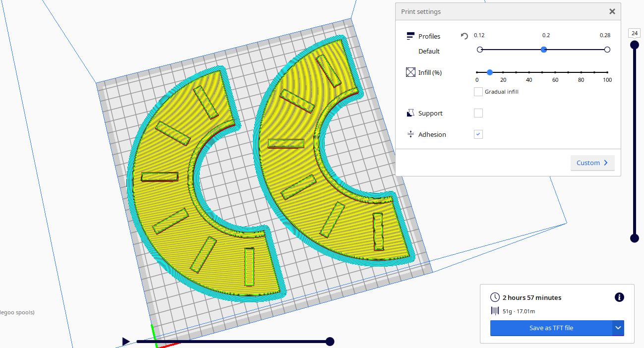
Task: Click the simulation path slider handle
Action: (330, 341)
